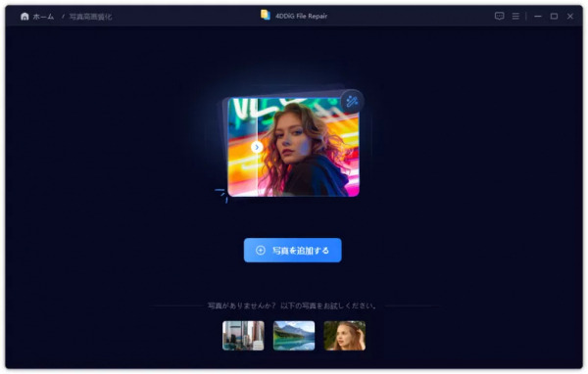Try the woman portrait sample photo

pos(345,336)
